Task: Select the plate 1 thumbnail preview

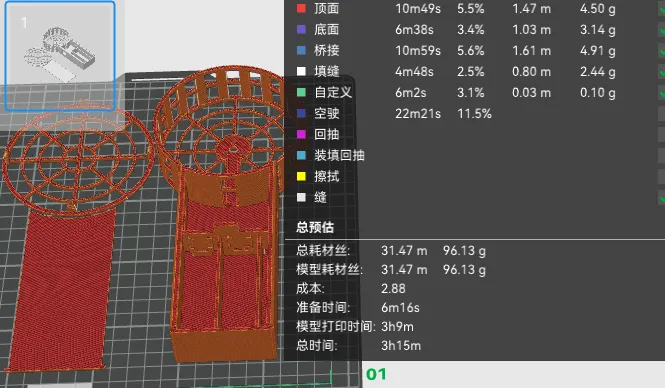Action: 60,56
